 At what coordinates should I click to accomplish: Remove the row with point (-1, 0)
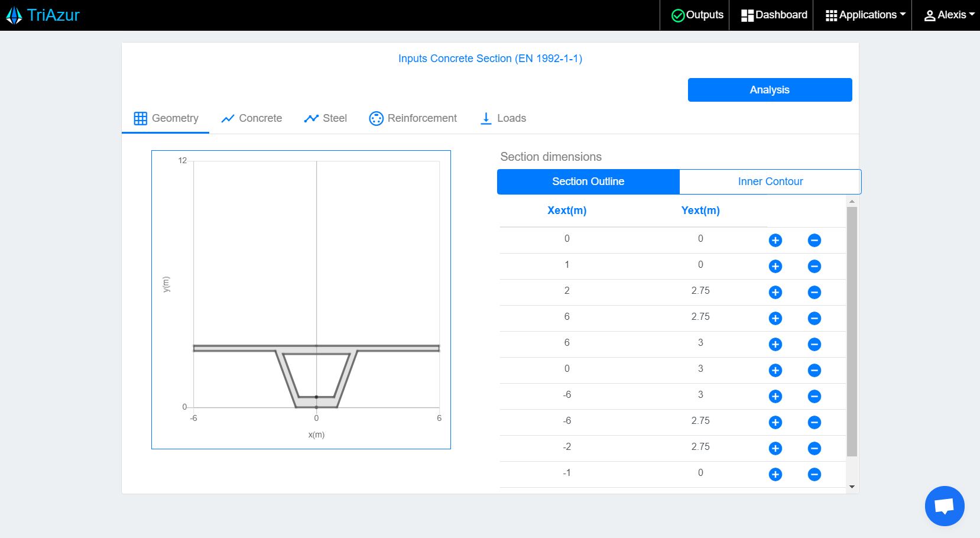click(x=814, y=474)
